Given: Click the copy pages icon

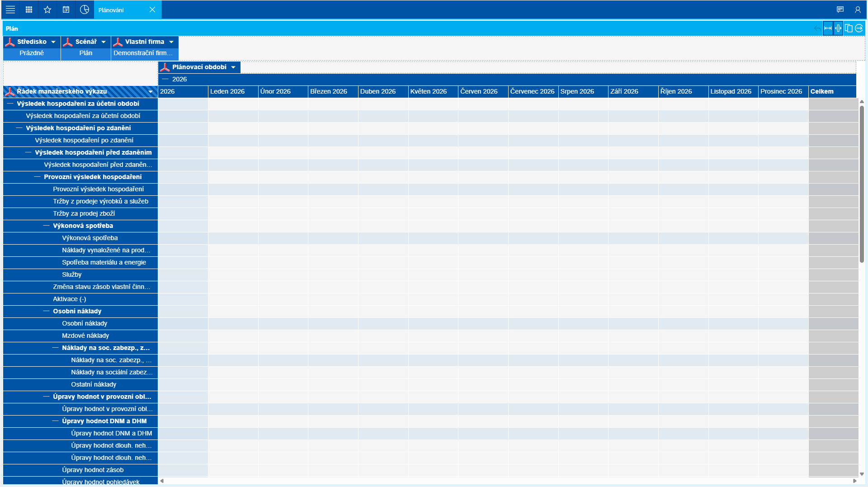Looking at the screenshot, I should point(849,28).
